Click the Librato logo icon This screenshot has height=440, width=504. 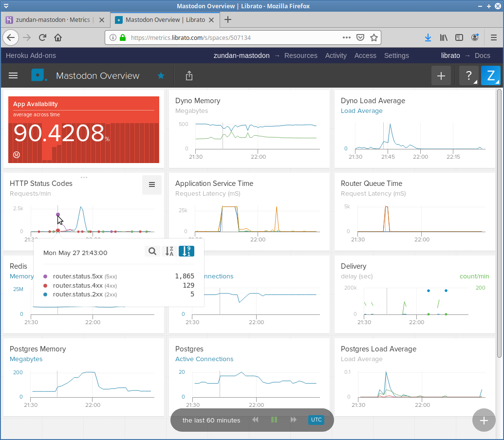tap(39, 75)
